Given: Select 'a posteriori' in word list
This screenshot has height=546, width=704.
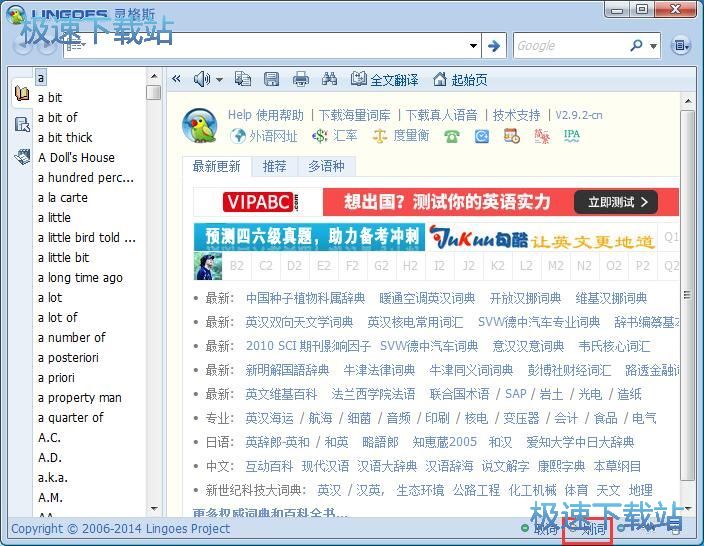Looking at the screenshot, I should pyautogui.click(x=68, y=357).
